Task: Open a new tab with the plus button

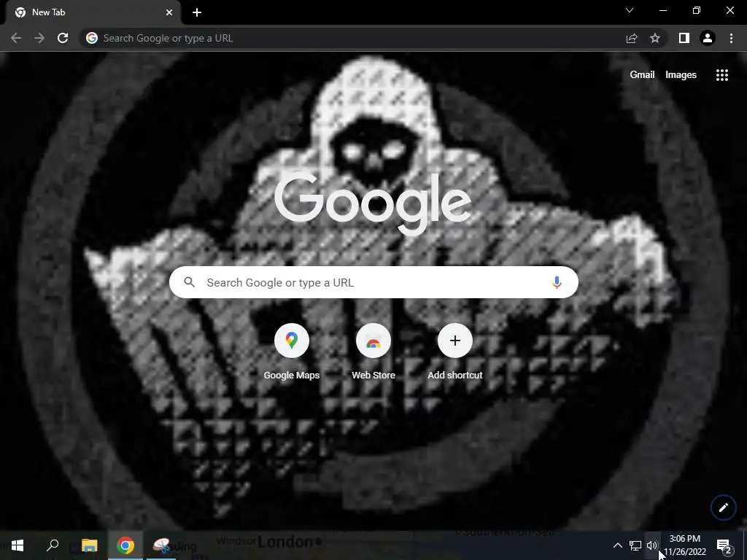Action: pos(197,12)
